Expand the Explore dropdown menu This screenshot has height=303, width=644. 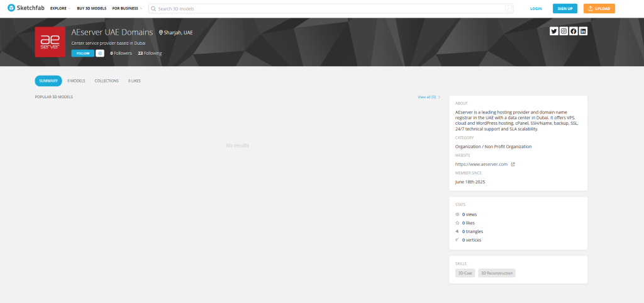pyautogui.click(x=60, y=8)
